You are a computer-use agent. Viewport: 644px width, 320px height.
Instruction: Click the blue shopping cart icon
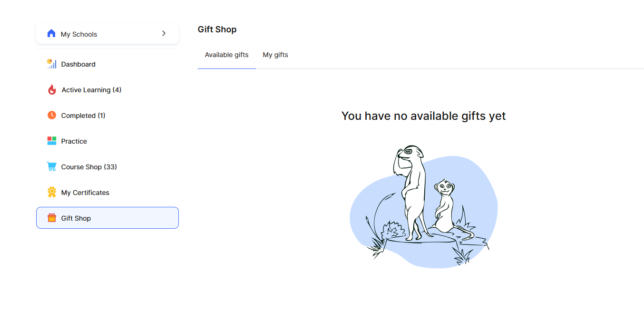tap(52, 166)
